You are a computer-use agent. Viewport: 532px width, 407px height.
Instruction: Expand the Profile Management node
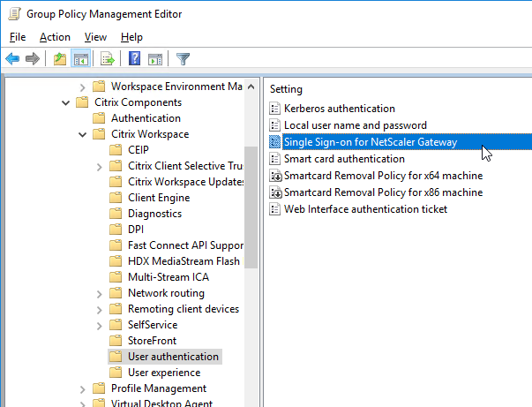click(x=82, y=389)
